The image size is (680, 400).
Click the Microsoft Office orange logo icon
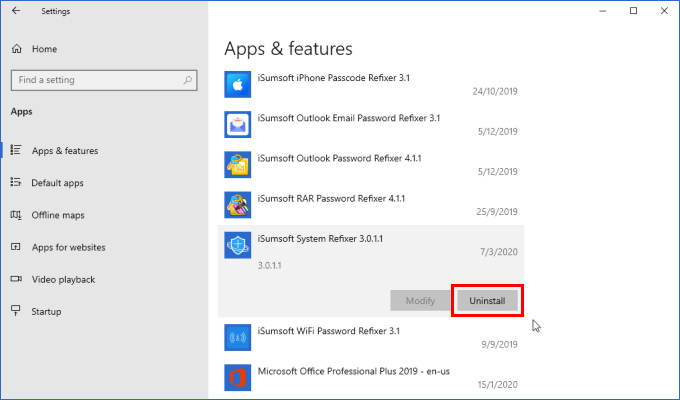(x=238, y=377)
